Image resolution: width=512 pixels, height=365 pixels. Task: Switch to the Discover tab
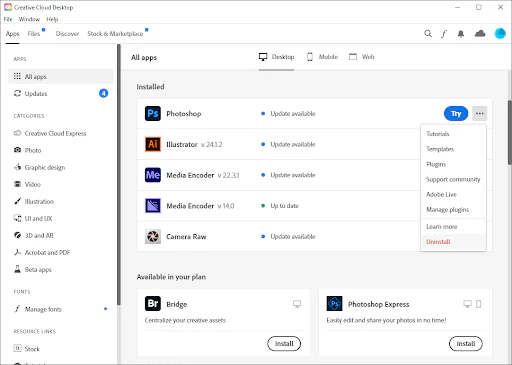68,34
